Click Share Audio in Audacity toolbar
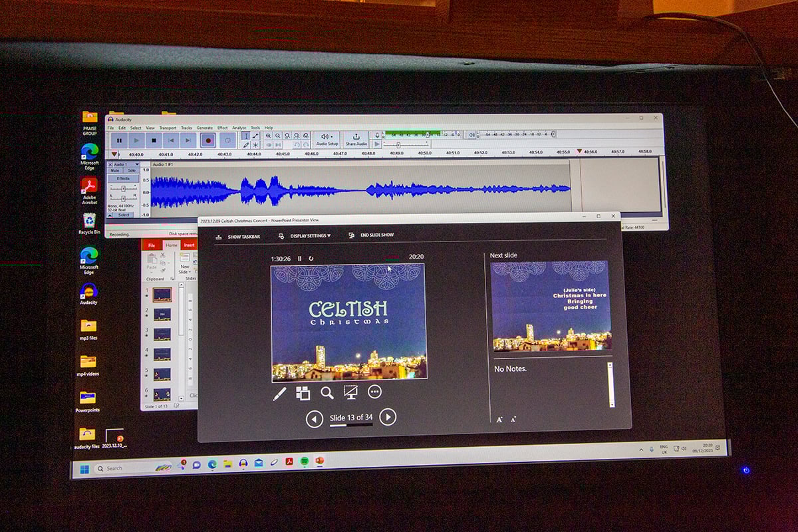This screenshot has height=532, width=798. tap(356, 139)
